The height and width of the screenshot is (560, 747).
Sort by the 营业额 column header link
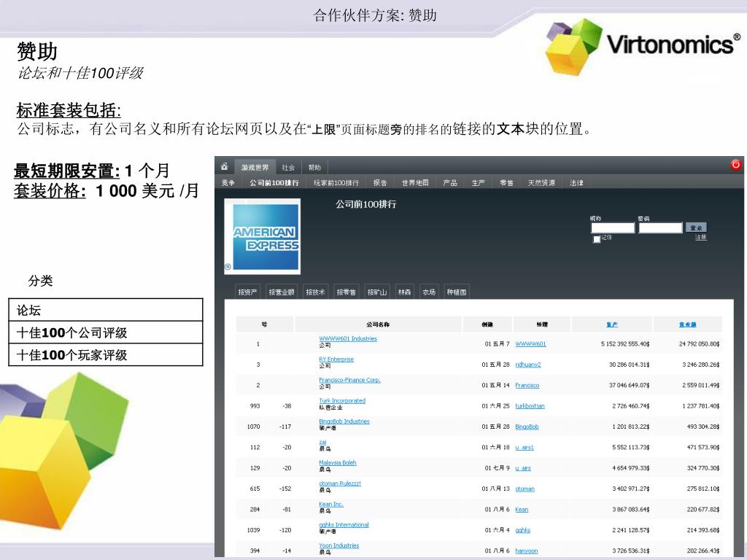coord(687,324)
